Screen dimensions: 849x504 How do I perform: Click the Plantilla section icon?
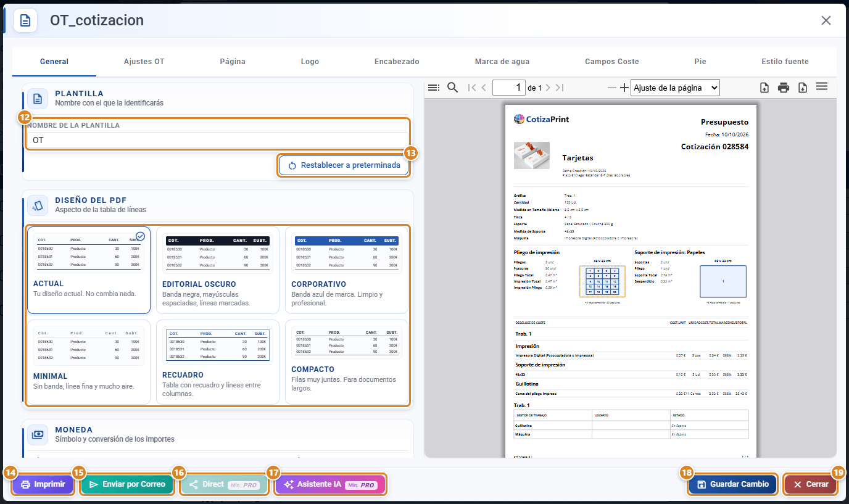click(38, 98)
